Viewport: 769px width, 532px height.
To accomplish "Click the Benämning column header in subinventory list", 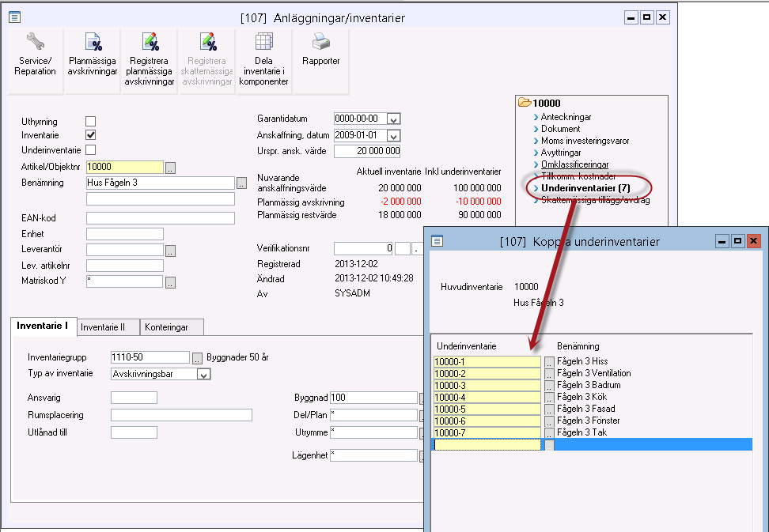I will tap(578, 346).
